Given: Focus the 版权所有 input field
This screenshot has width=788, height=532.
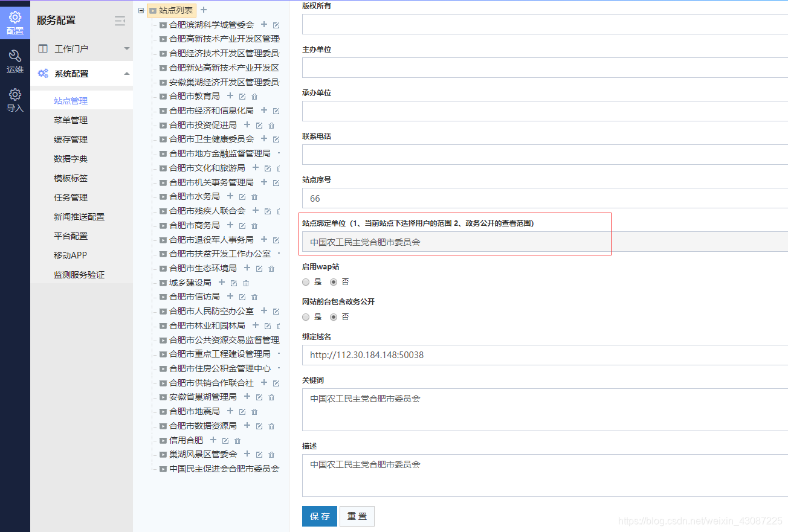Looking at the screenshot, I should click(545, 24).
